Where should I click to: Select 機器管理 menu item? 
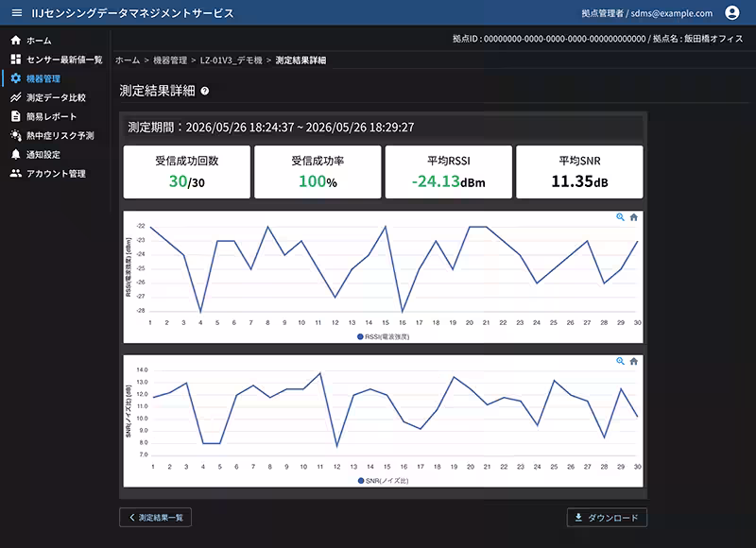(43, 78)
